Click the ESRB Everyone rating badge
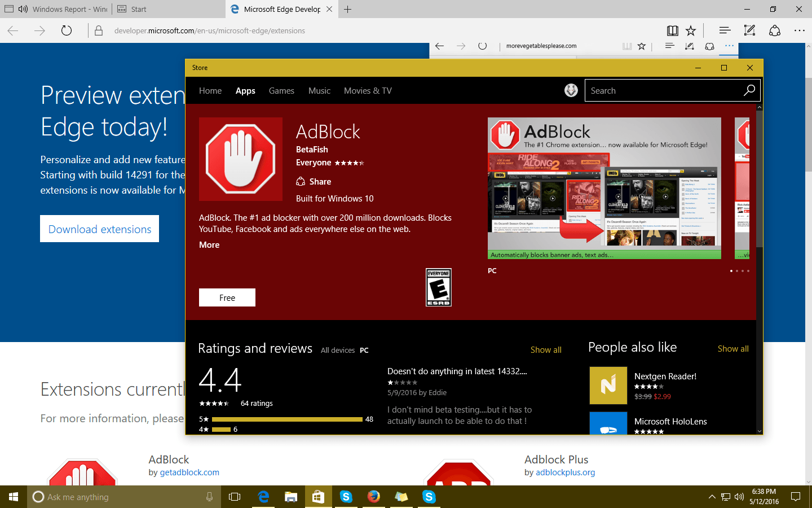This screenshot has width=812, height=508. click(439, 287)
